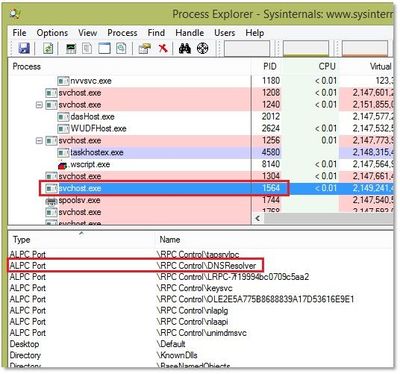Image resolution: width=400 pixels, height=374 pixels.
Task: Open the Handle menu
Action: click(x=190, y=33)
